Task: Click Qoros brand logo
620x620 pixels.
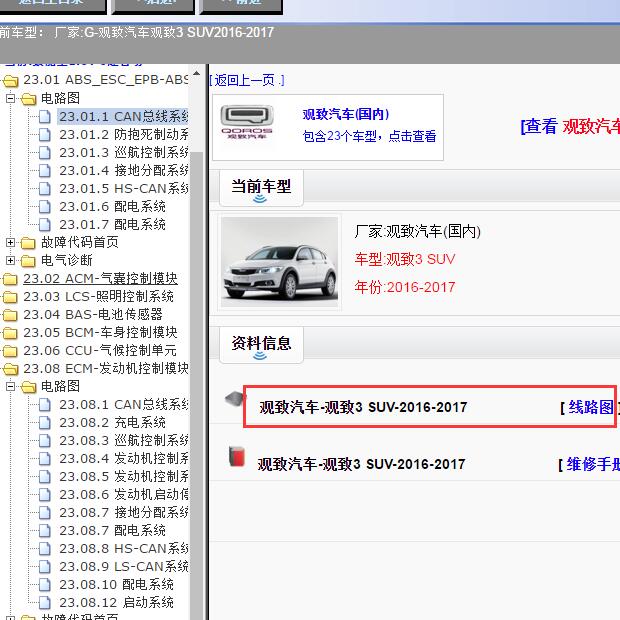Action: 247,122
